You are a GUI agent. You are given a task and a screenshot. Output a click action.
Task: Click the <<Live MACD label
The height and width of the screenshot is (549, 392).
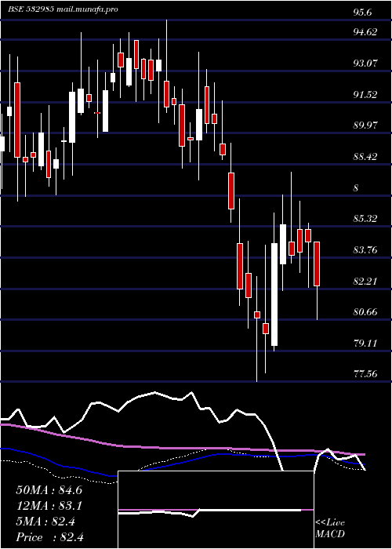(330, 529)
